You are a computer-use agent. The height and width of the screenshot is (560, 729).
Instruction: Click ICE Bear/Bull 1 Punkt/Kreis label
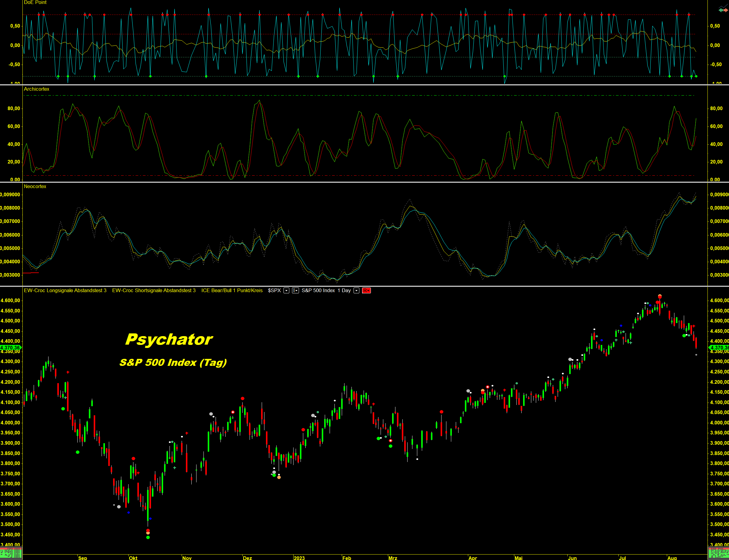click(x=232, y=291)
